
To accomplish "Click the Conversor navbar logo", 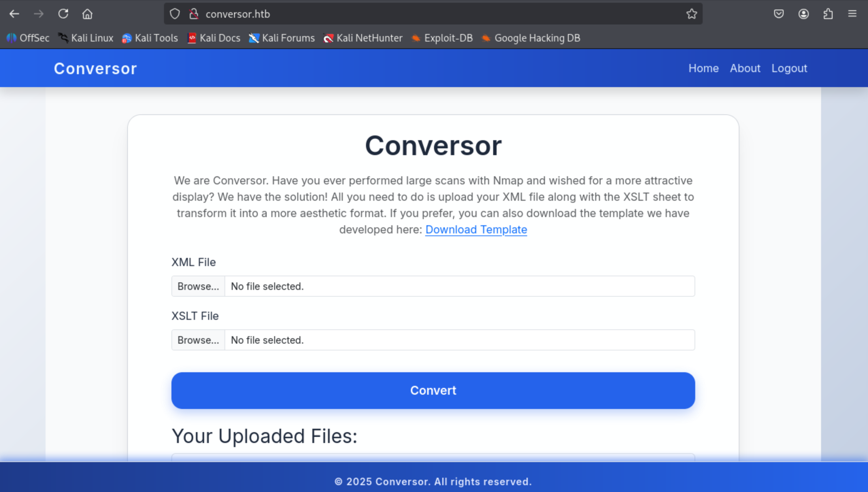I will [x=95, y=68].
